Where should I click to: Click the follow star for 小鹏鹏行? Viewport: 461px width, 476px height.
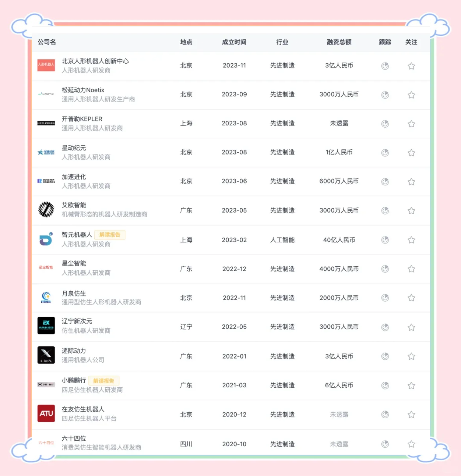tap(411, 386)
